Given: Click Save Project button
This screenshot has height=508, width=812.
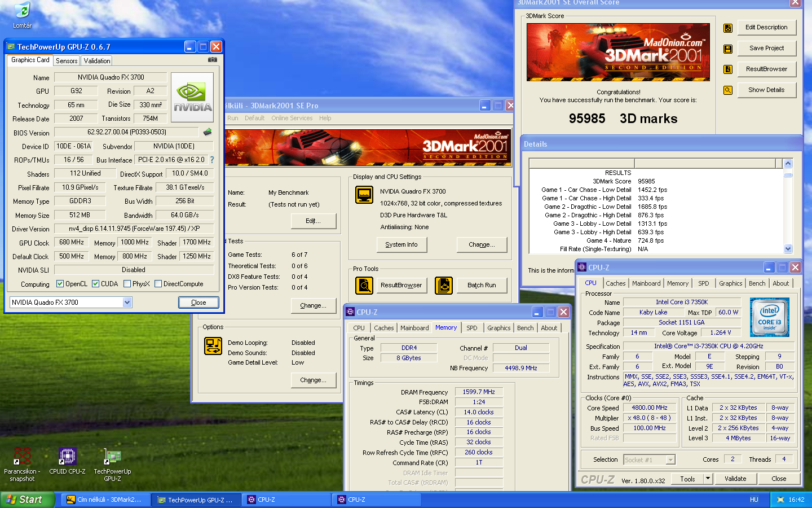Looking at the screenshot, I should (766, 48).
